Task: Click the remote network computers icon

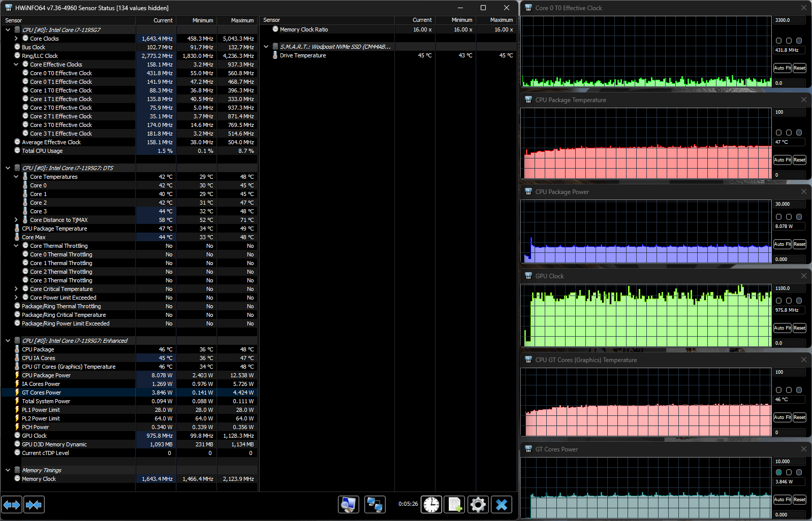Action: 374,505
